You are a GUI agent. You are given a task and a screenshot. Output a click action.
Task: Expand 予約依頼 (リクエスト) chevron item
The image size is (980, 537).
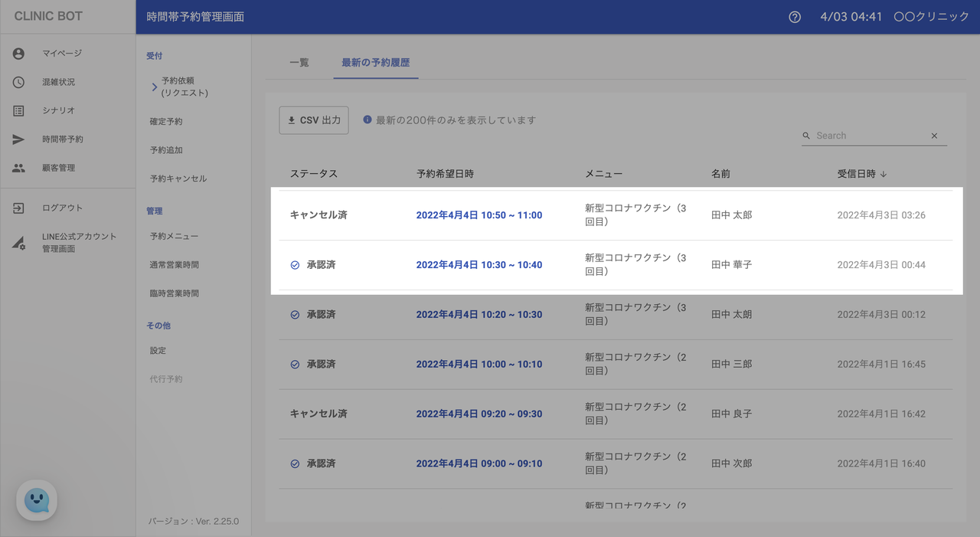(x=155, y=87)
